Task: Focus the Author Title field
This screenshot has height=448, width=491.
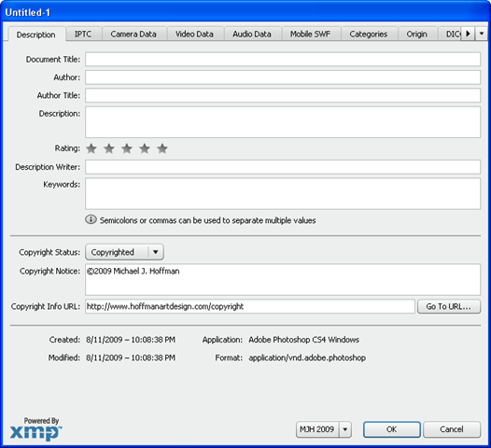Action: click(x=283, y=95)
